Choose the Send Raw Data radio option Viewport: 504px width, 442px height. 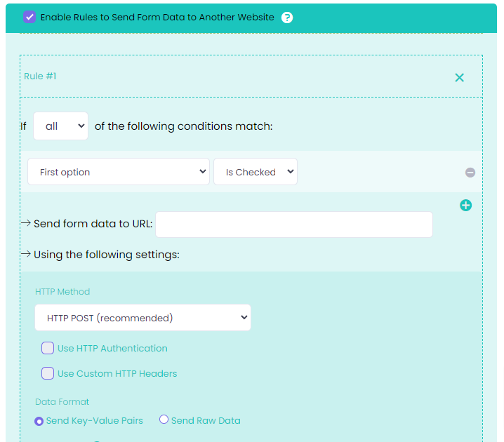pos(164,420)
